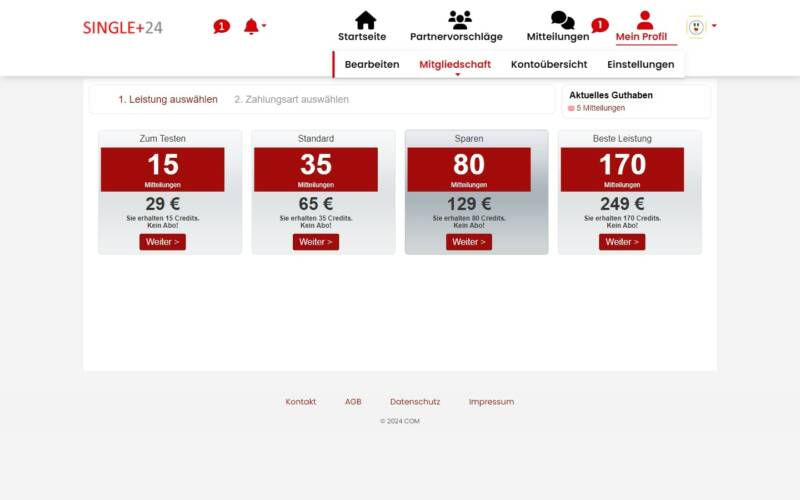Open the Mein Profil label
The height and width of the screenshot is (500, 800).
coord(641,37)
